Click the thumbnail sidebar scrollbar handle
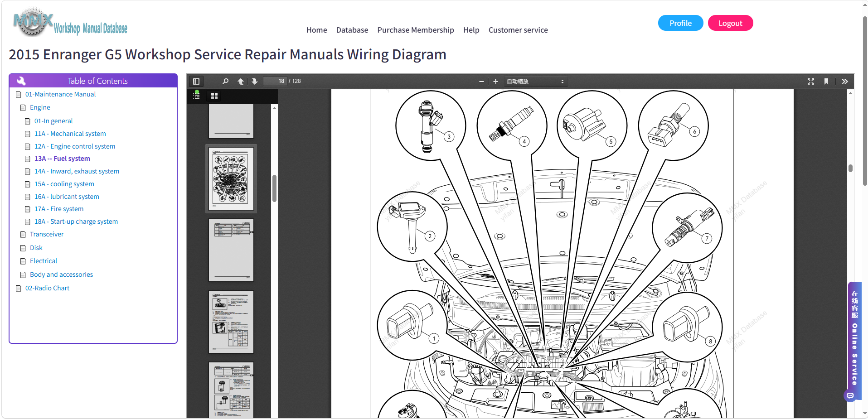 (x=274, y=188)
